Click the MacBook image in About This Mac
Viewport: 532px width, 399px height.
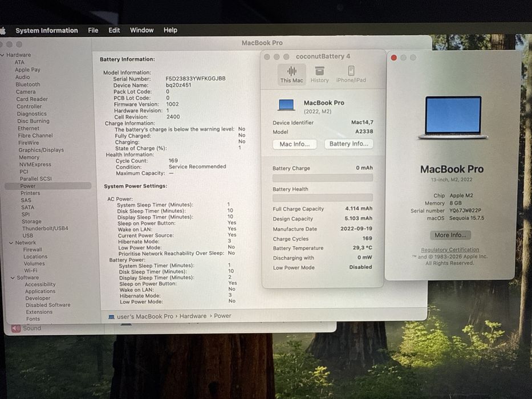[x=453, y=118]
